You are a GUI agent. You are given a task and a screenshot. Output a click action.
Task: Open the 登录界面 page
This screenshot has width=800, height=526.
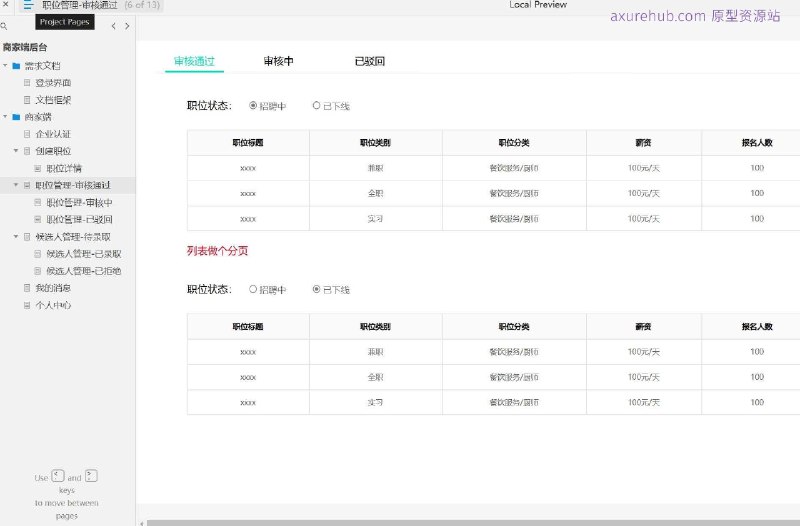point(53,83)
